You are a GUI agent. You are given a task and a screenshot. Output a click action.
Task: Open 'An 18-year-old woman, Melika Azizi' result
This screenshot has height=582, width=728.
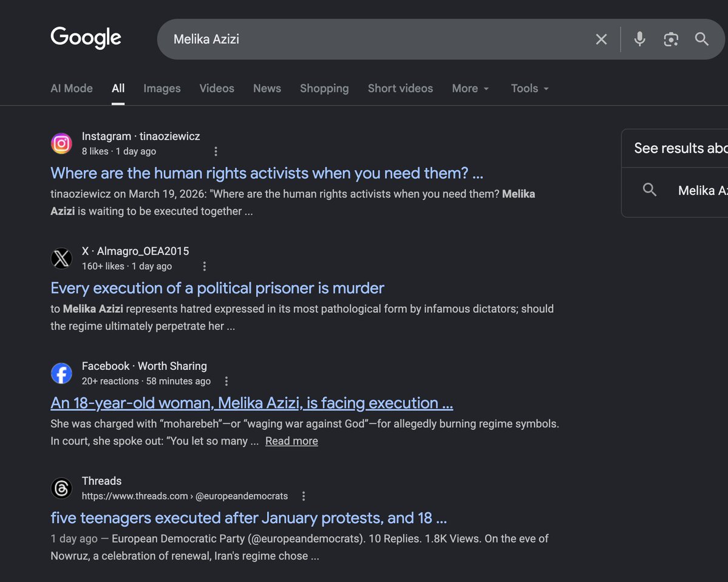[251, 403]
